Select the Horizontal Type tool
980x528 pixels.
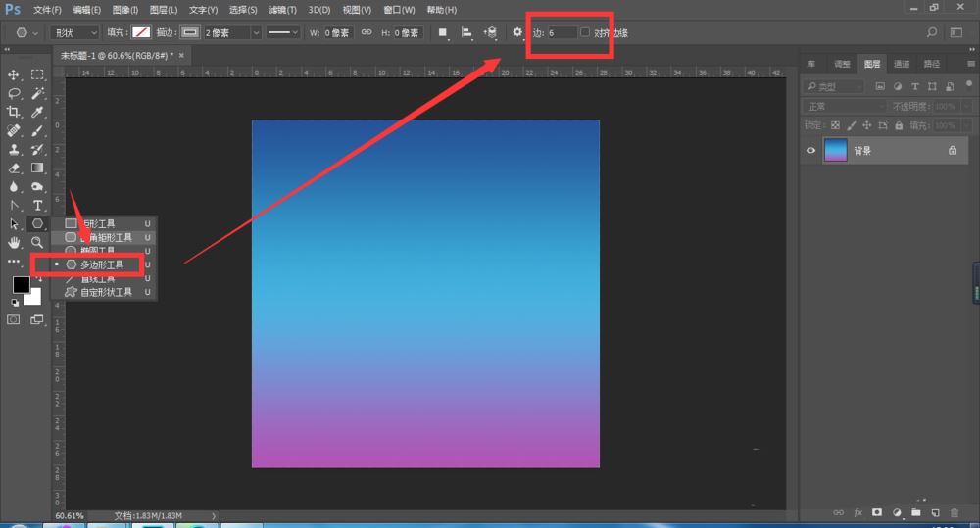(37, 205)
